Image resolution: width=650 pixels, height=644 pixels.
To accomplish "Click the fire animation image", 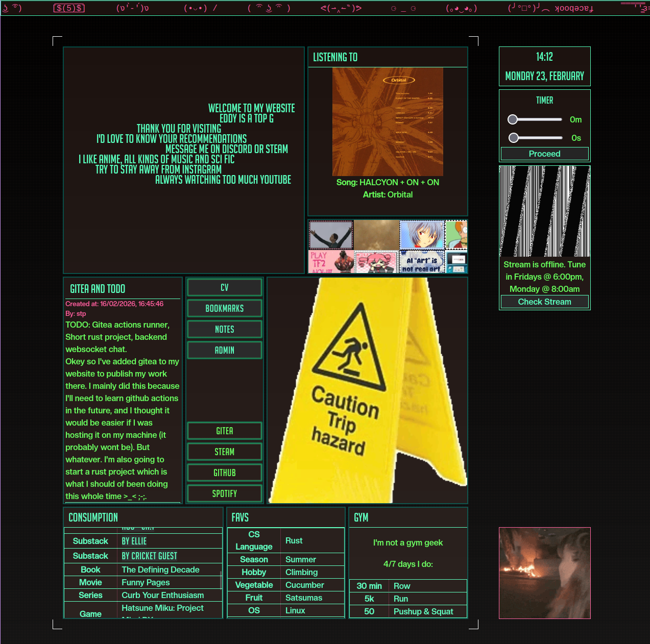I will (545, 573).
